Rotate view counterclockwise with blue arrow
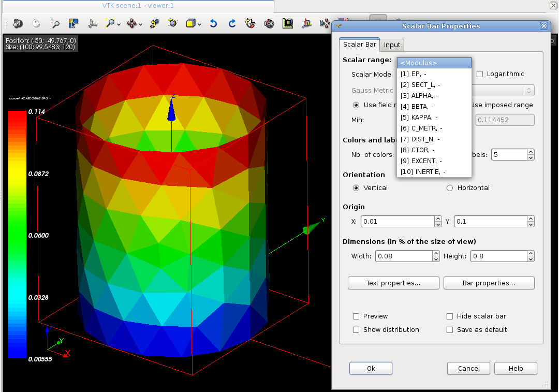This screenshot has width=559, height=392. coord(213,23)
